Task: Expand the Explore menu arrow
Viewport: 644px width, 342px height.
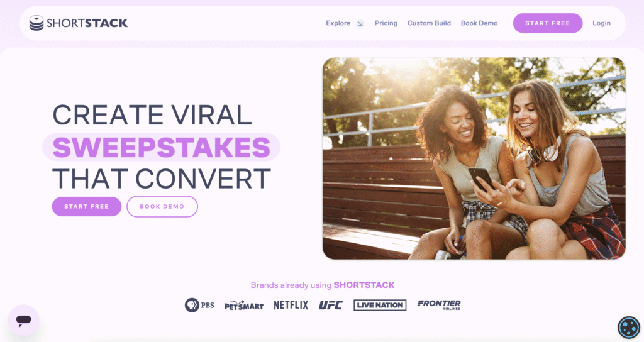Action: pyautogui.click(x=360, y=23)
